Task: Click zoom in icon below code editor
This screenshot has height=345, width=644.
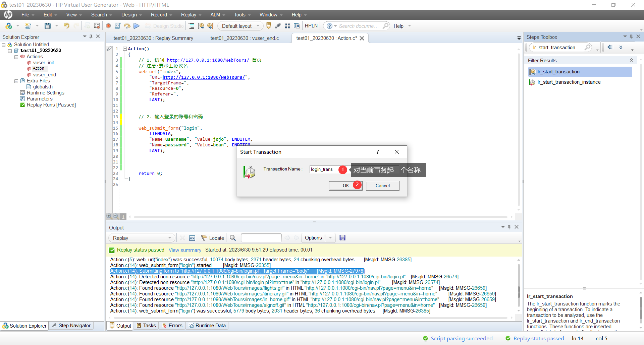Action: (109, 217)
